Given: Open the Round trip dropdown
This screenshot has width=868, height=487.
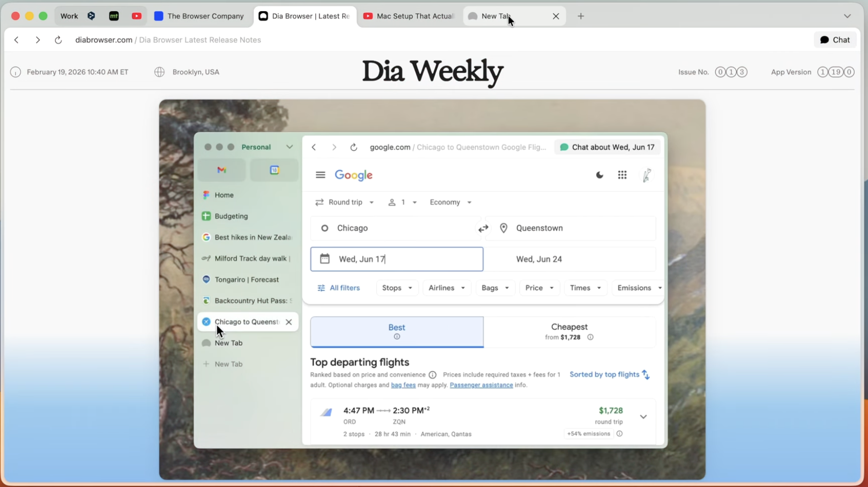Looking at the screenshot, I should tap(344, 202).
